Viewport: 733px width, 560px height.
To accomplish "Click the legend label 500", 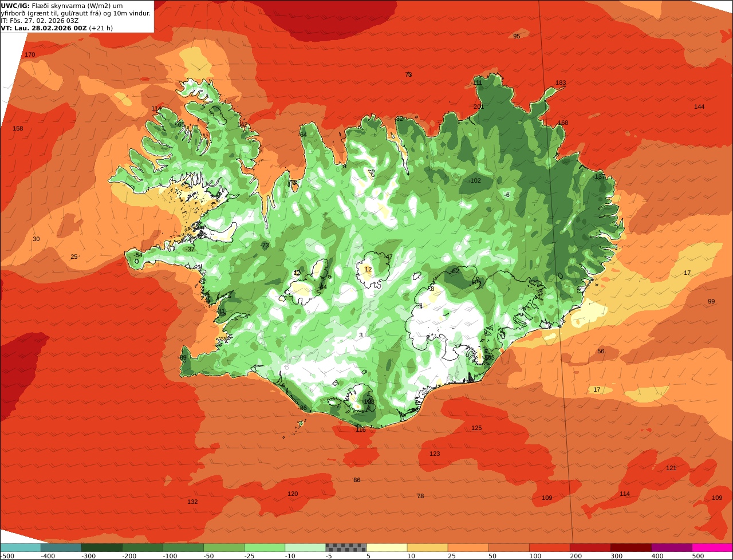I will (697, 556).
